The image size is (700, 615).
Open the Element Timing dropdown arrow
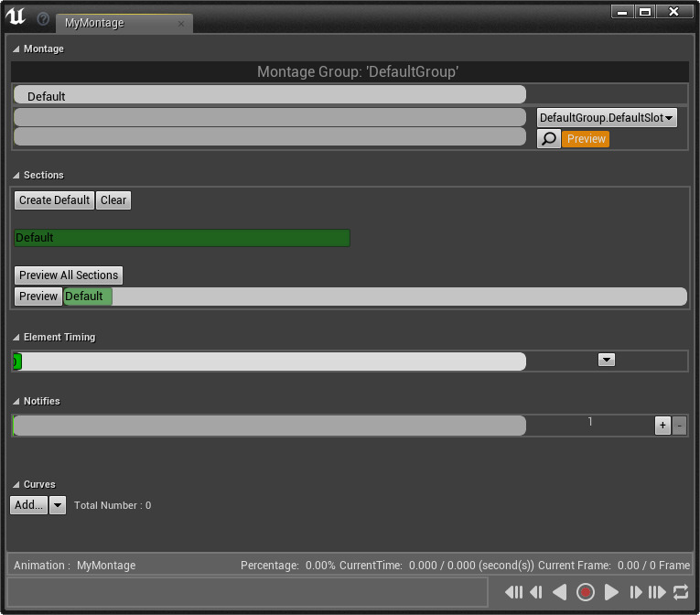606,361
